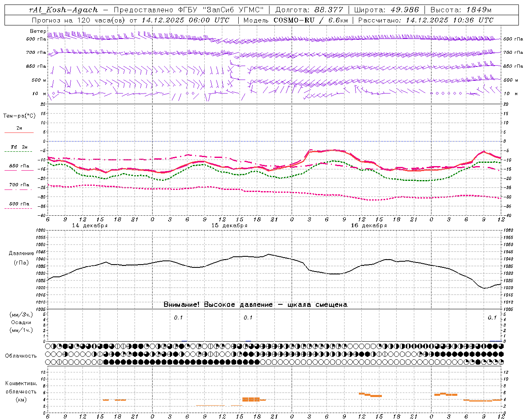Click the Ветер panel label
This screenshot has width=525, height=420.
coord(38,31)
